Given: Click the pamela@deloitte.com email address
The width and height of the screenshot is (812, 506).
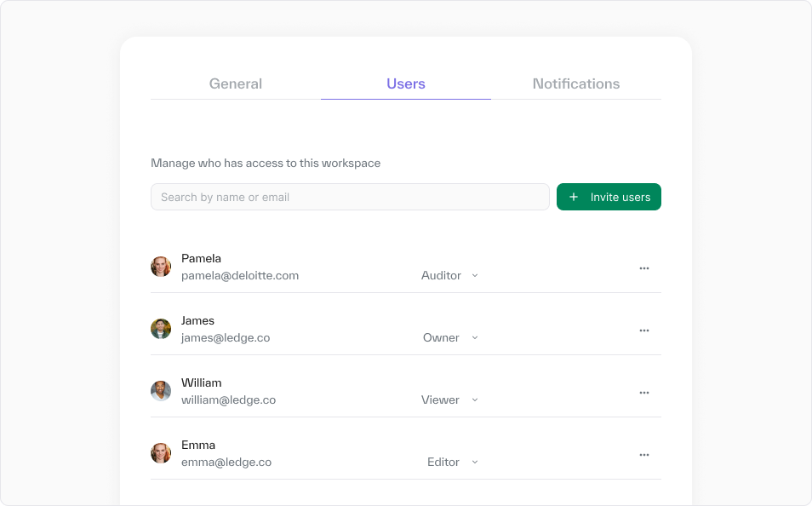Looking at the screenshot, I should 240,276.
